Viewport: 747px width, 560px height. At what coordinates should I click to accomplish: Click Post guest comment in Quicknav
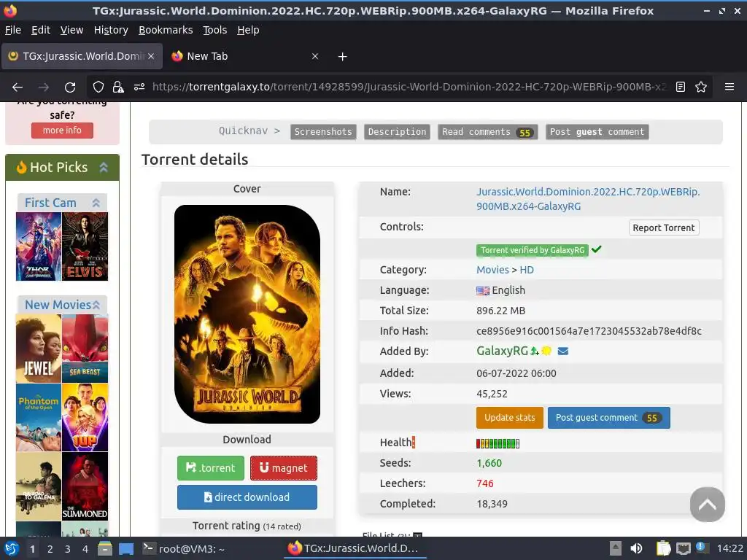(597, 132)
